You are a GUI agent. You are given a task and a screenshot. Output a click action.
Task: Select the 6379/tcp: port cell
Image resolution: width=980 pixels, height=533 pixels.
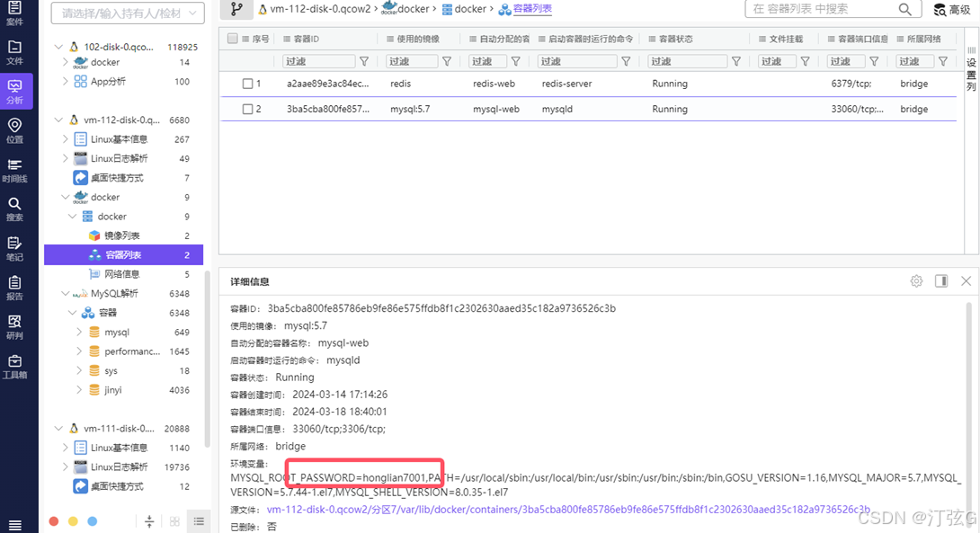coord(851,84)
